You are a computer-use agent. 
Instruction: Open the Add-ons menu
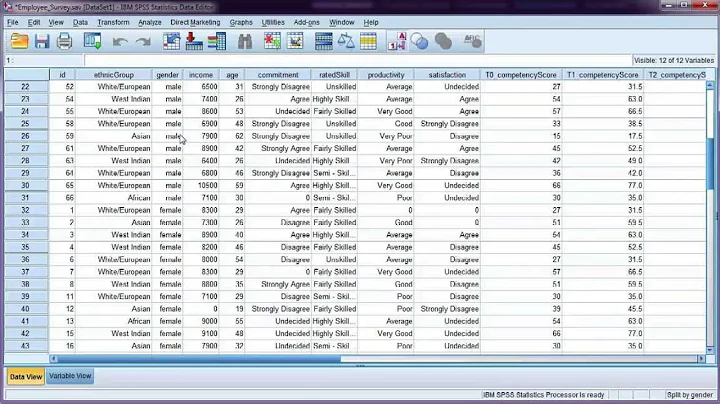coord(306,22)
